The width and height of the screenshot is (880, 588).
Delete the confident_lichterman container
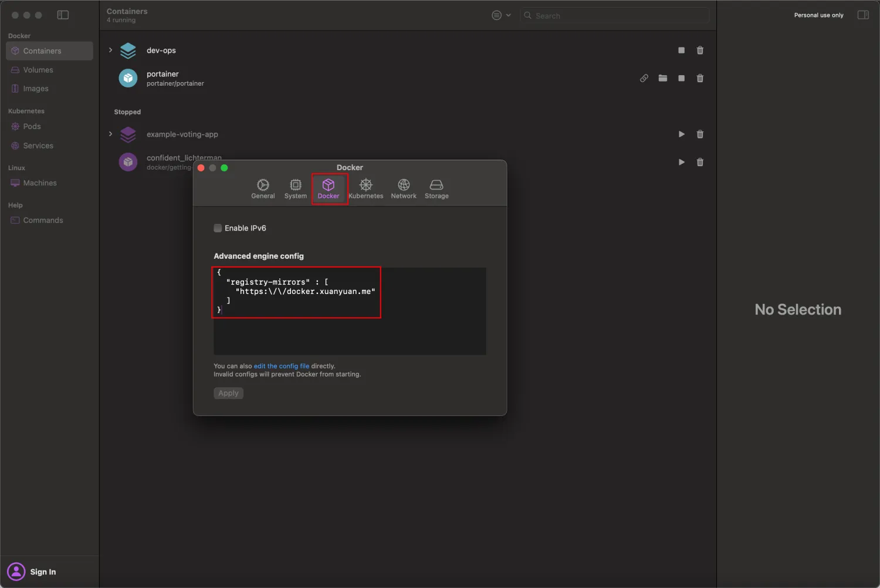click(x=700, y=162)
